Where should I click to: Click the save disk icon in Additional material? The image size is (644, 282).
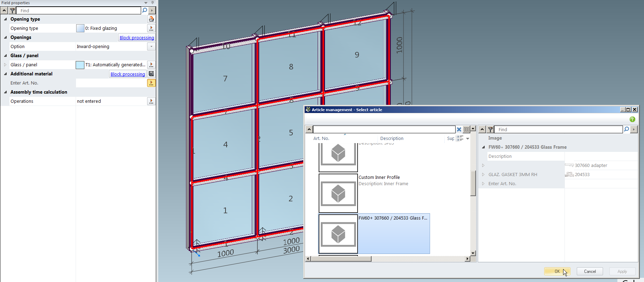pyautogui.click(x=151, y=74)
